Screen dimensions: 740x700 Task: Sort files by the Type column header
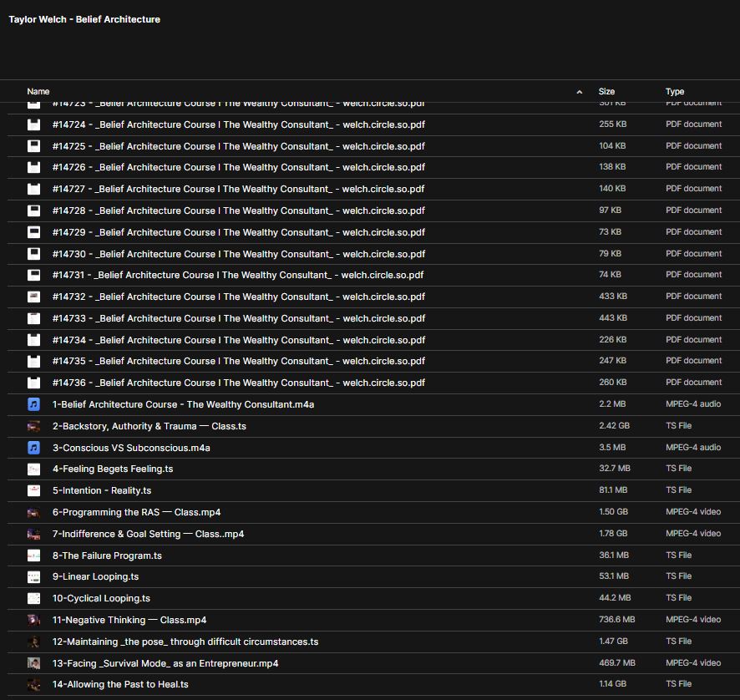tap(675, 92)
